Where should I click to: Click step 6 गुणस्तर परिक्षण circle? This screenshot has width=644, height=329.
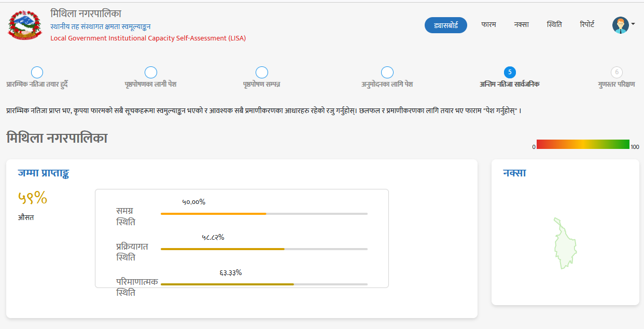pyautogui.click(x=617, y=73)
